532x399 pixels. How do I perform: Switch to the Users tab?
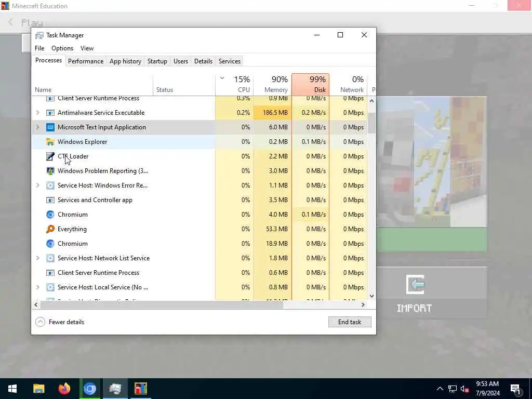(x=180, y=61)
